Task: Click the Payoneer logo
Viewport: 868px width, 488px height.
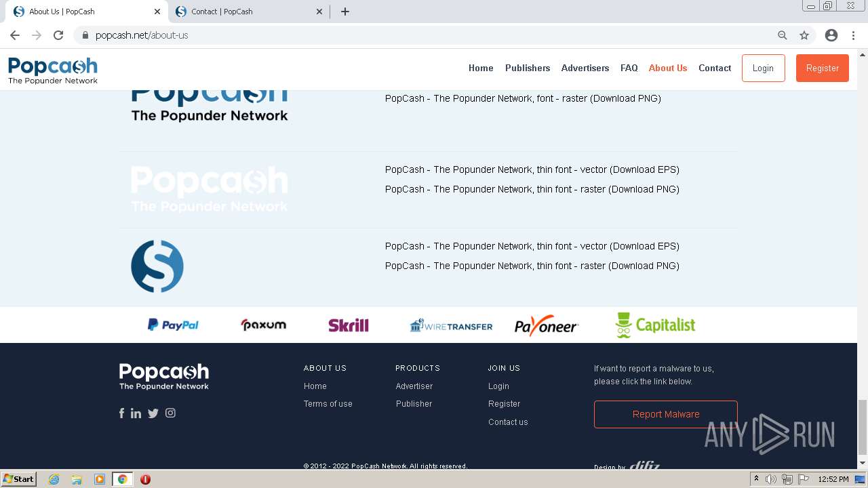Action: click(x=546, y=326)
